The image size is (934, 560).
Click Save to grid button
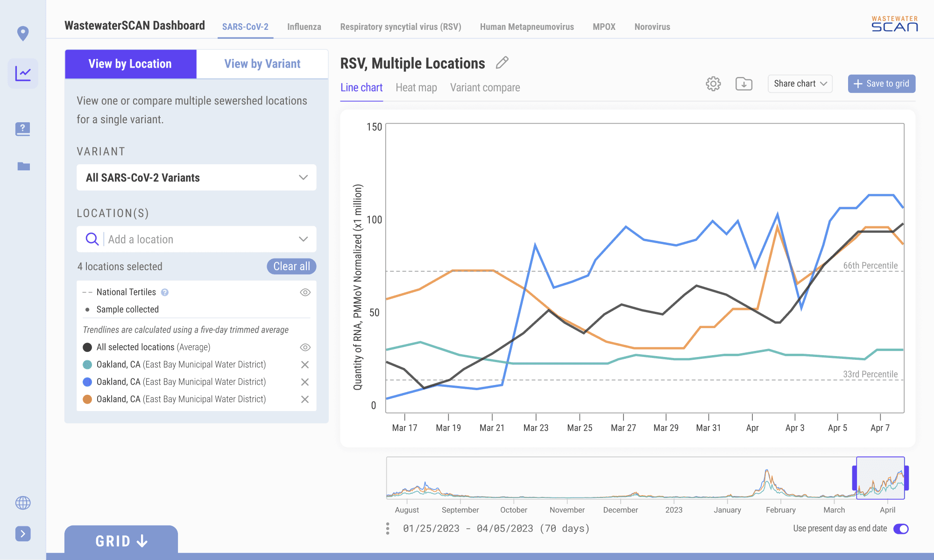point(881,84)
